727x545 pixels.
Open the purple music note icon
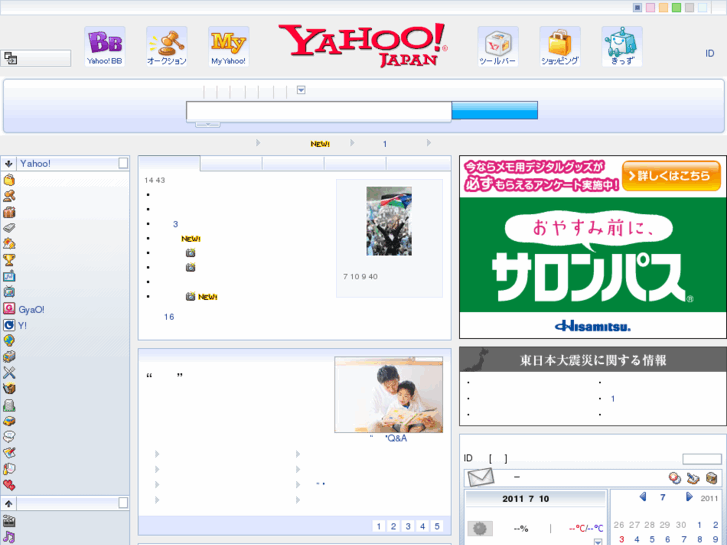click(9, 537)
